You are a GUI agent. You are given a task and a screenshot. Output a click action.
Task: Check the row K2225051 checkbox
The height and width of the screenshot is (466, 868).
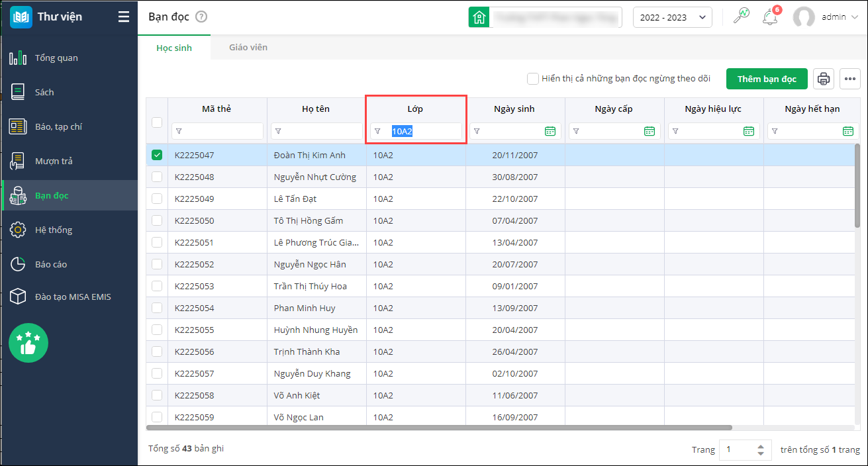pos(157,242)
